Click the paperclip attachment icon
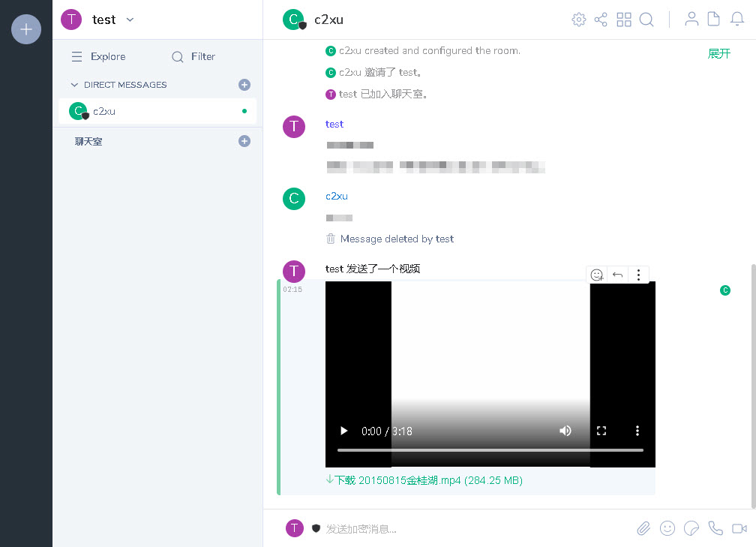This screenshot has height=547, width=756. point(643,528)
